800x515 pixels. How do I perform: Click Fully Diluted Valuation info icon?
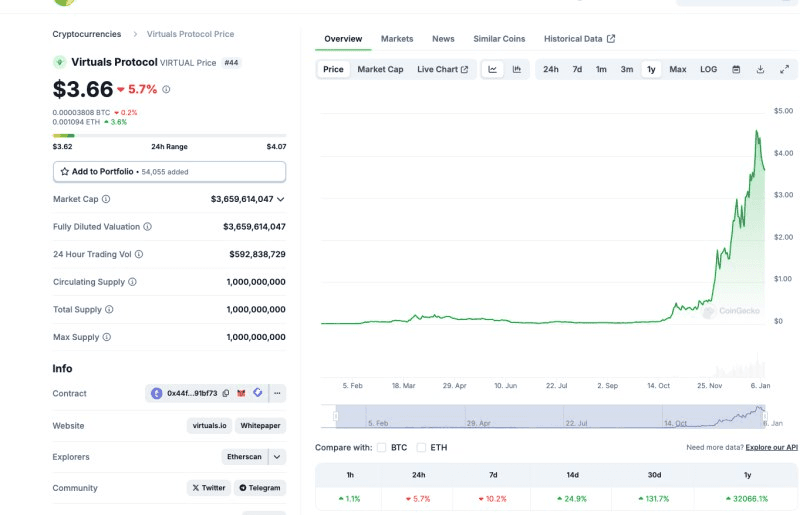[x=147, y=227]
